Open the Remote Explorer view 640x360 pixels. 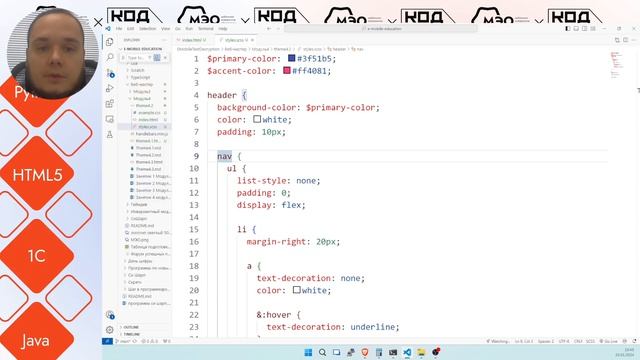tap(109, 119)
